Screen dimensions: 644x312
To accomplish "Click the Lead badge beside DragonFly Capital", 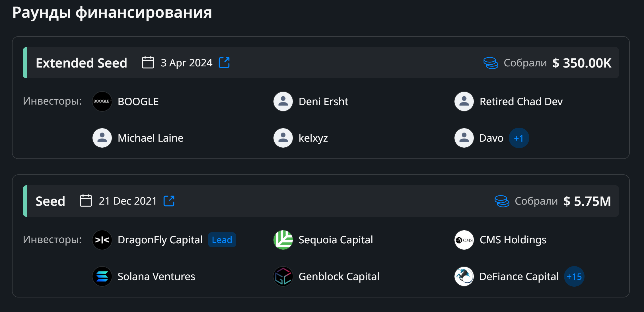I will [x=222, y=240].
